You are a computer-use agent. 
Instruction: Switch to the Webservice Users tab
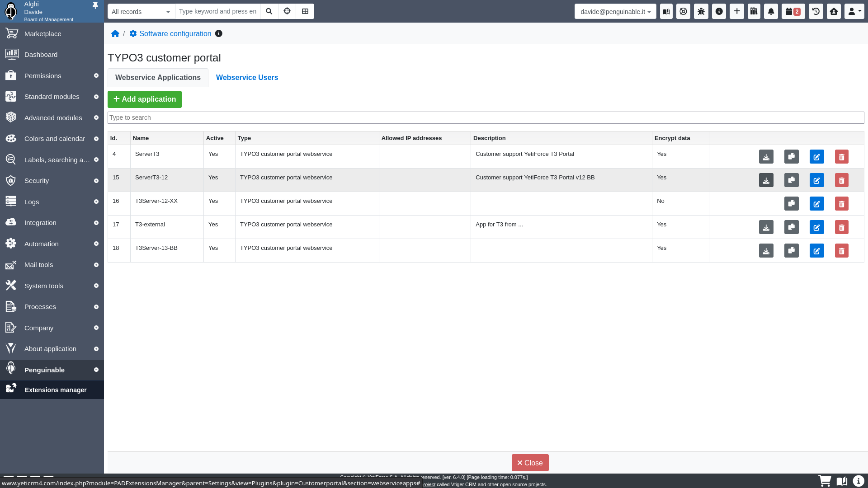(x=247, y=78)
